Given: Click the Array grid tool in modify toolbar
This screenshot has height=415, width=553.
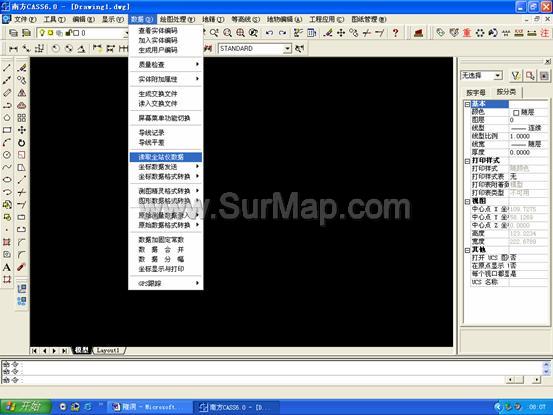Looking at the screenshot, I should [x=22, y=118].
